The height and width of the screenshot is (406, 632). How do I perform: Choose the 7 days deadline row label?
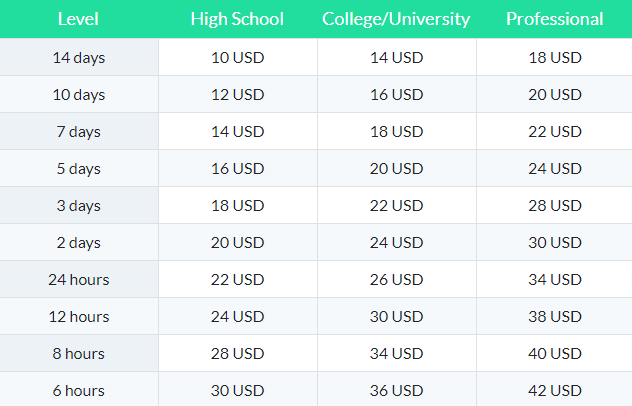tap(78, 131)
